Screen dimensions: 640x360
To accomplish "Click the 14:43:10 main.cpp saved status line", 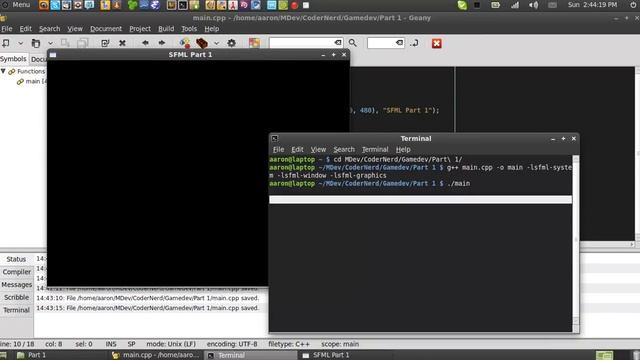I will click(x=148, y=298).
